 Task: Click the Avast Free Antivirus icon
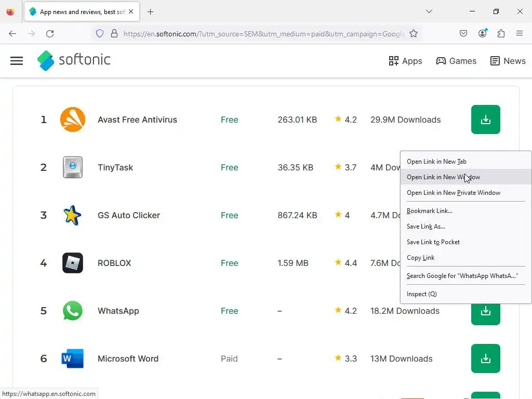click(73, 119)
